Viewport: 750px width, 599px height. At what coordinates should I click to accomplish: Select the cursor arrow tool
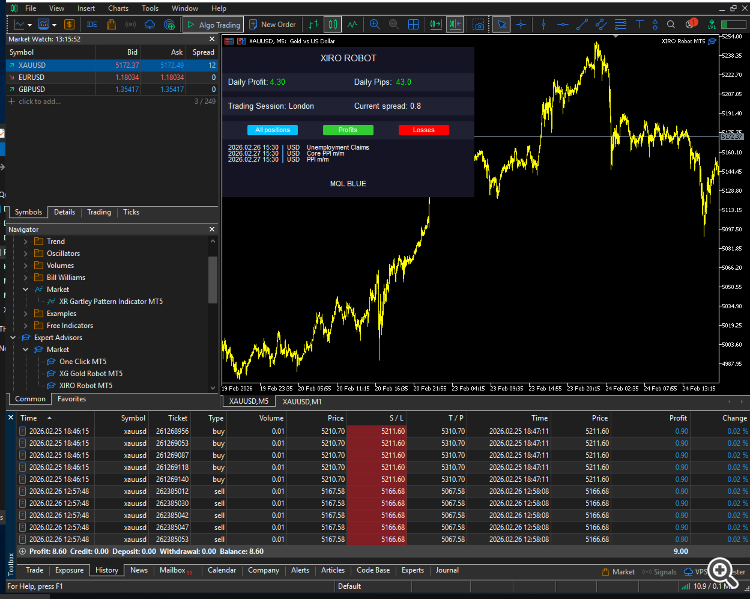click(x=501, y=24)
